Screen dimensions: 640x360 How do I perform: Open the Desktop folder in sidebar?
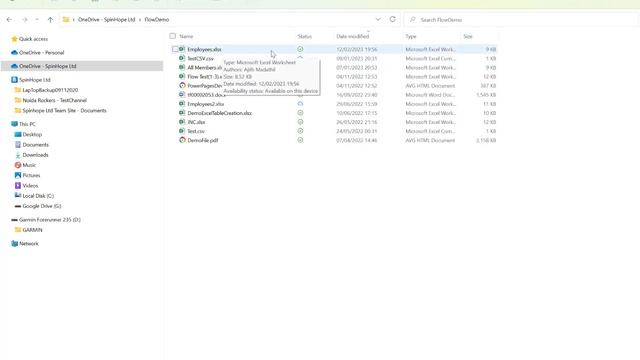[32, 134]
